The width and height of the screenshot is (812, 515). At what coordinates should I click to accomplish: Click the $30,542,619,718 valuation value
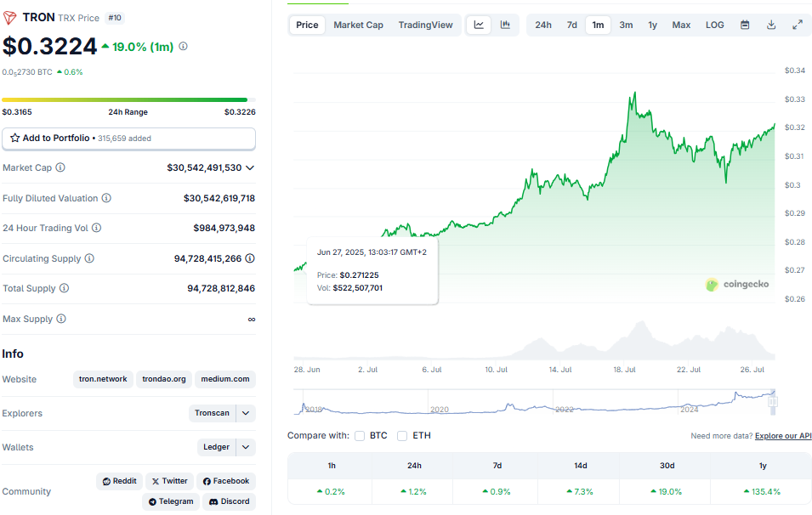(219, 198)
